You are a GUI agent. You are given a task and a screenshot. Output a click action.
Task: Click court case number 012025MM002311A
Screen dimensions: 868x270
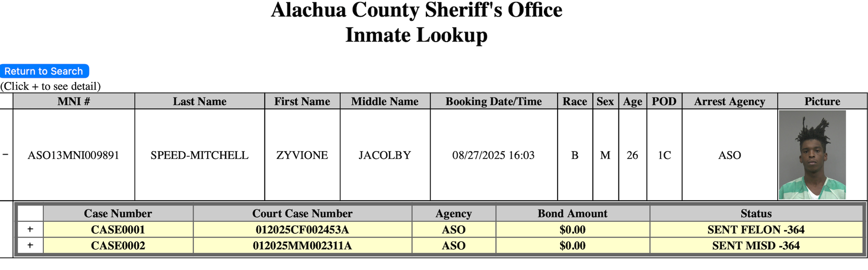302,246
